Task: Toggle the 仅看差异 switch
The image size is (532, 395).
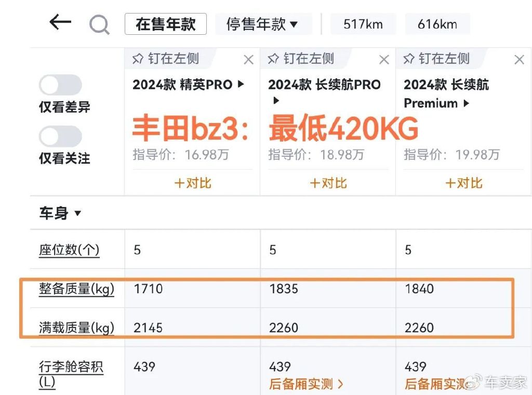Action: [60, 85]
